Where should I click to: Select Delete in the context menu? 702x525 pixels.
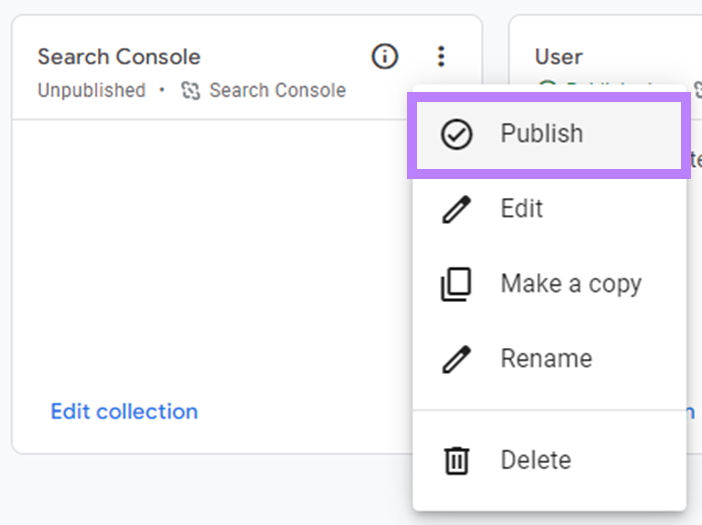pos(549,460)
